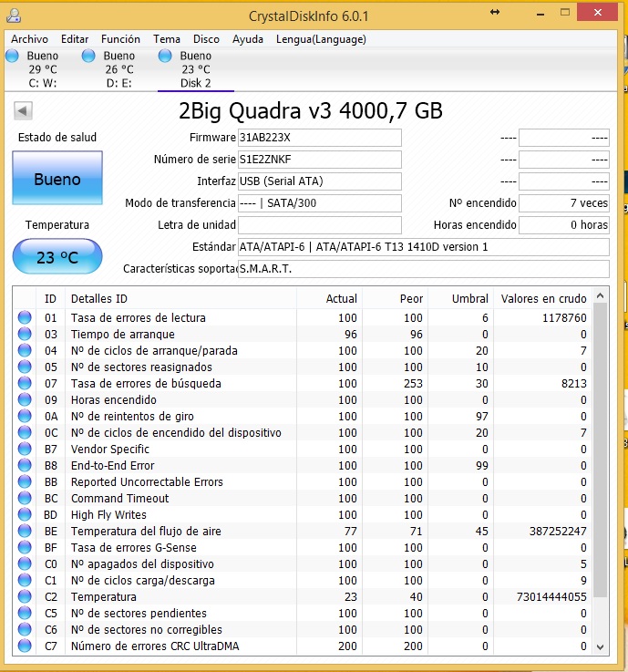This screenshot has height=672, width=628.
Task: Open the Ayuda menu
Action: (x=248, y=39)
